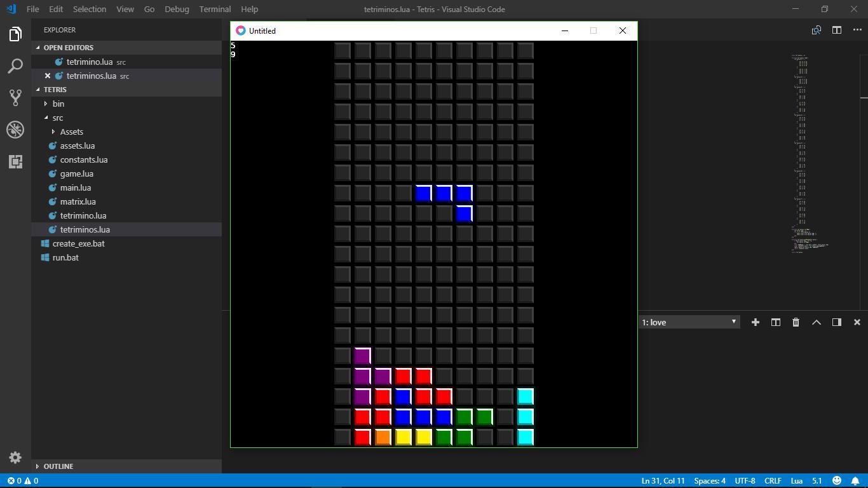Maximize the panel with up chevron
The image size is (868, 488).
817,322
